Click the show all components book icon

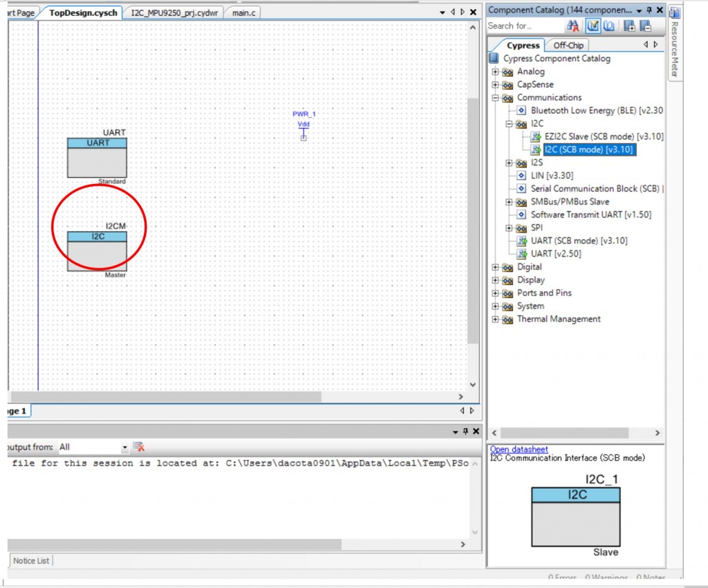(x=608, y=26)
